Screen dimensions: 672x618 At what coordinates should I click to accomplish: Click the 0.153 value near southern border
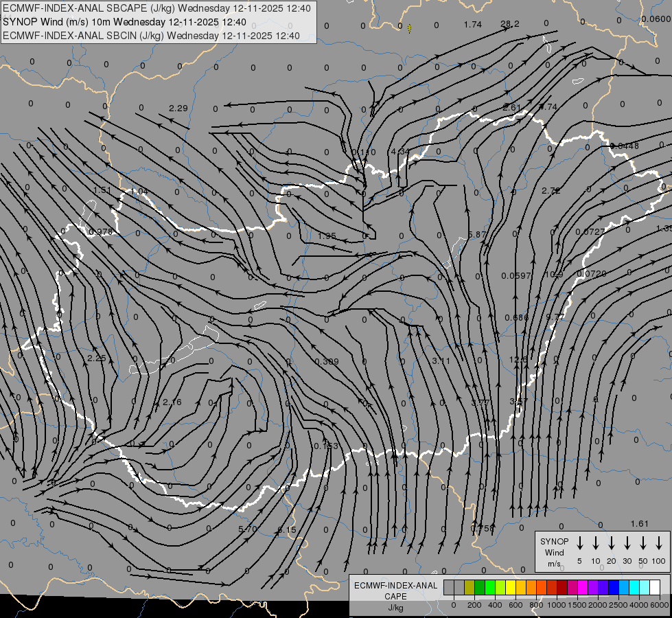pyautogui.click(x=326, y=446)
